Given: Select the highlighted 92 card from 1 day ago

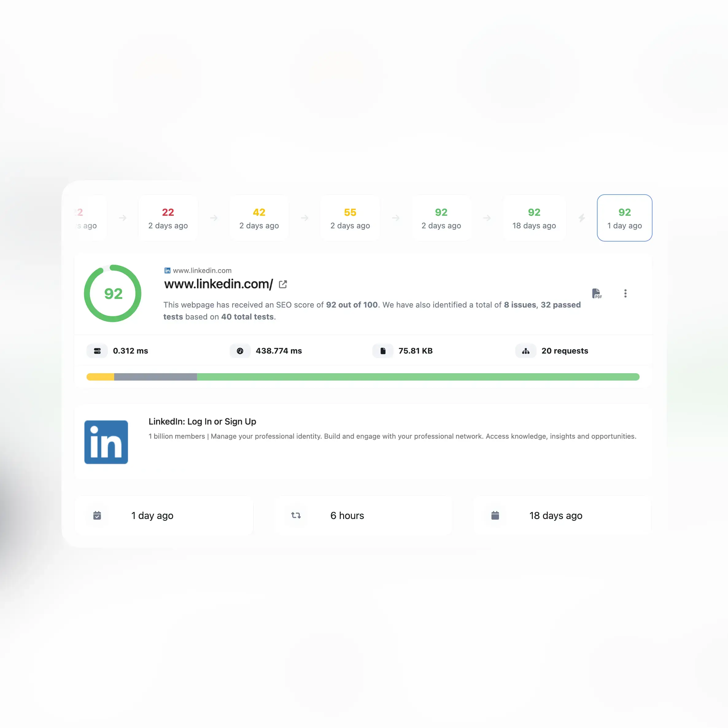Looking at the screenshot, I should (x=625, y=218).
